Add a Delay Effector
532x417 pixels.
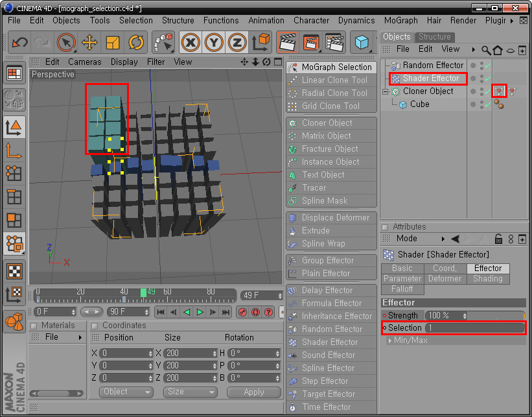point(332,291)
